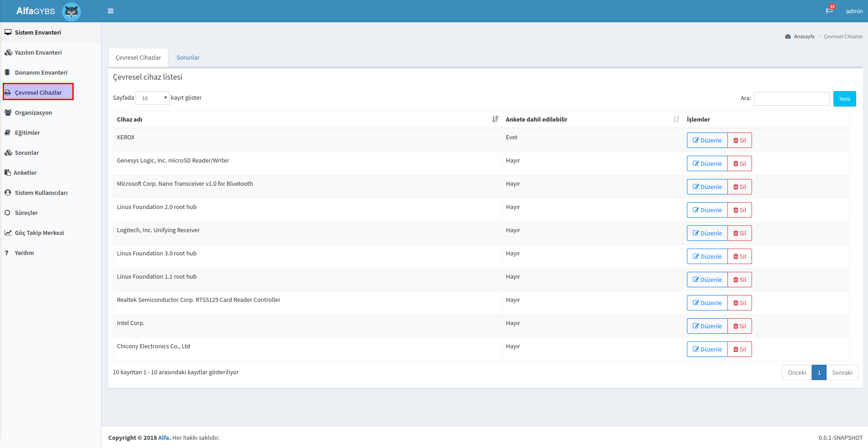The height and width of the screenshot is (448, 868).
Task: Click the 0.0.1-SNAPSHOT version text
Action: (x=841, y=438)
